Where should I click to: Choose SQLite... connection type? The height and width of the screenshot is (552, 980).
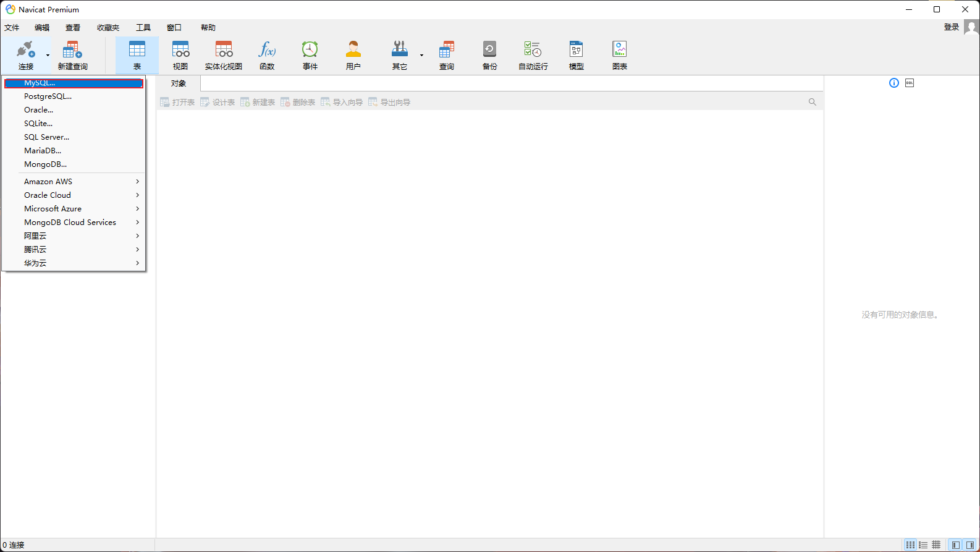point(74,123)
